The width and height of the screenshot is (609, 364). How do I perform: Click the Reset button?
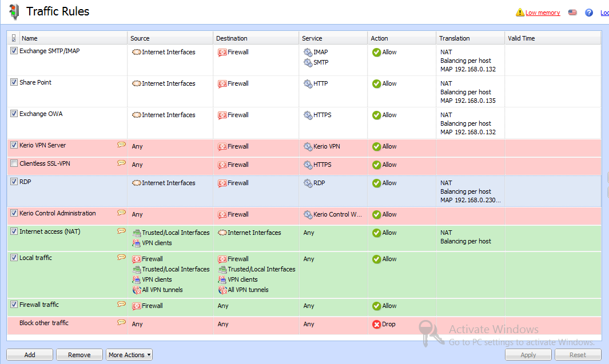pos(578,355)
